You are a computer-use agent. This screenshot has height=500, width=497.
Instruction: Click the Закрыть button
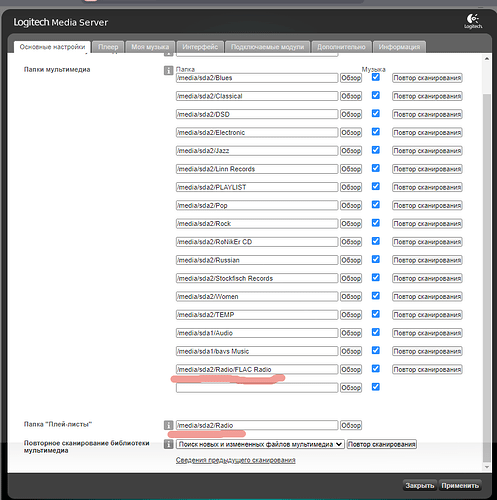[x=420, y=486]
